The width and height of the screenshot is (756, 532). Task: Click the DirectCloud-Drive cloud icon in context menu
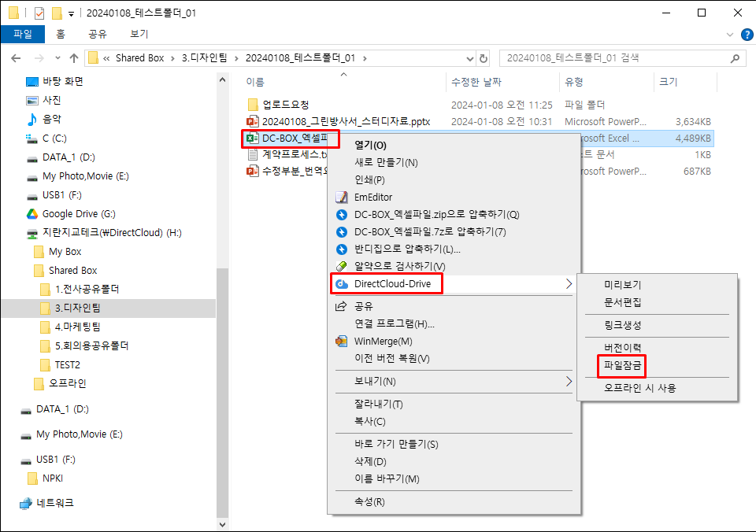click(x=342, y=284)
